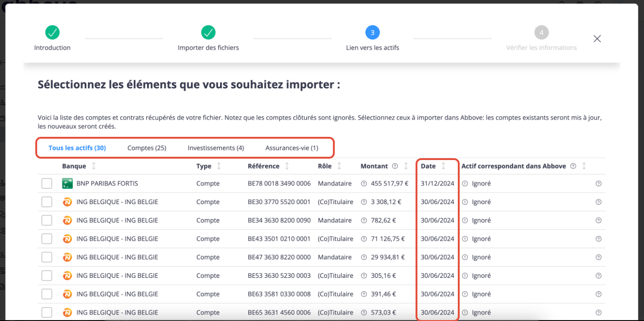This screenshot has height=321, width=644.
Task: Switch to the Tous les actifs (30) tab
Action: click(77, 148)
